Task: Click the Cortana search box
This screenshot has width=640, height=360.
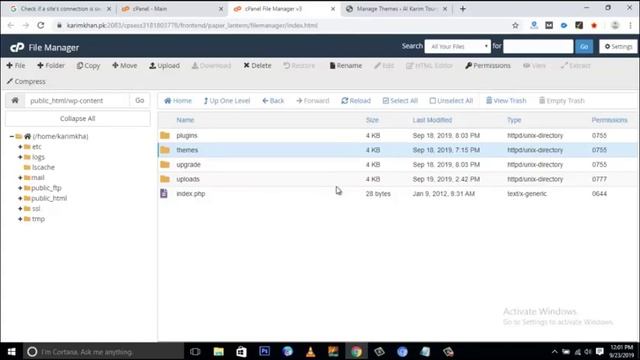Action: tap(103, 351)
